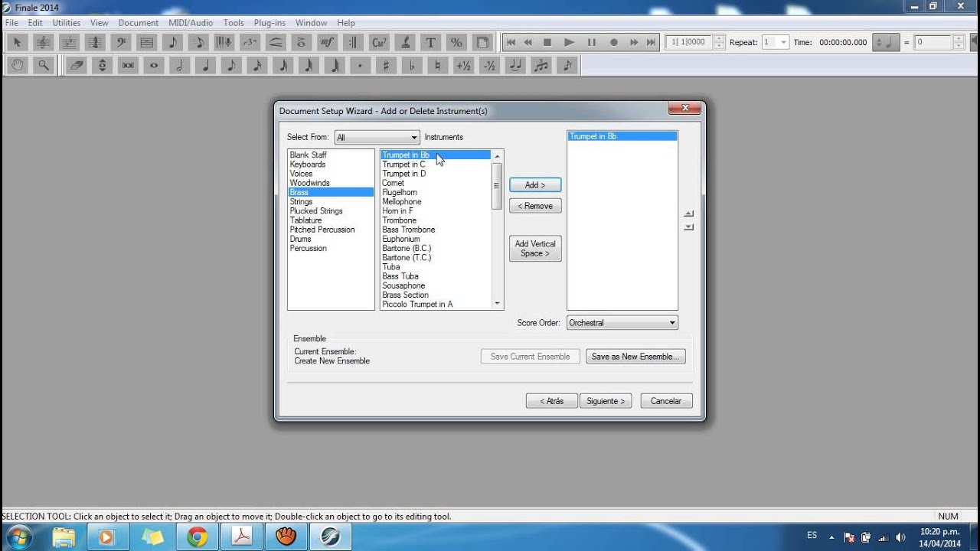Click the measure counter input field
This screenshot has width=980, height=551.
tap(688, 43)
